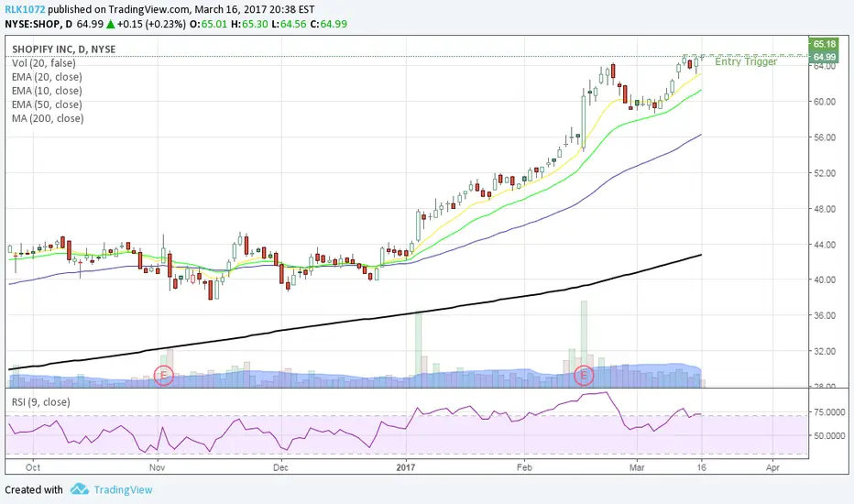854x504 pixels.
Task: Click the 36.00 price axis label
Action: pos(825,315)
